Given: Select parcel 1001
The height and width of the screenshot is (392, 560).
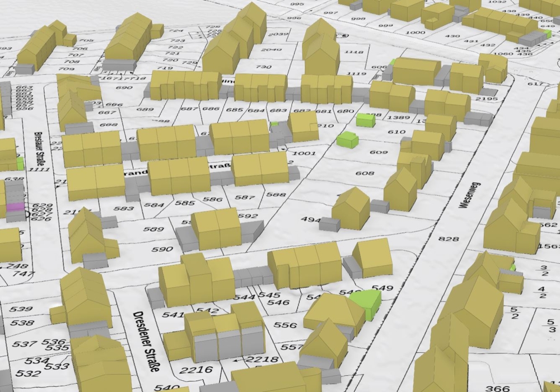Looking at the screenshot, I should tap(304, 153).
